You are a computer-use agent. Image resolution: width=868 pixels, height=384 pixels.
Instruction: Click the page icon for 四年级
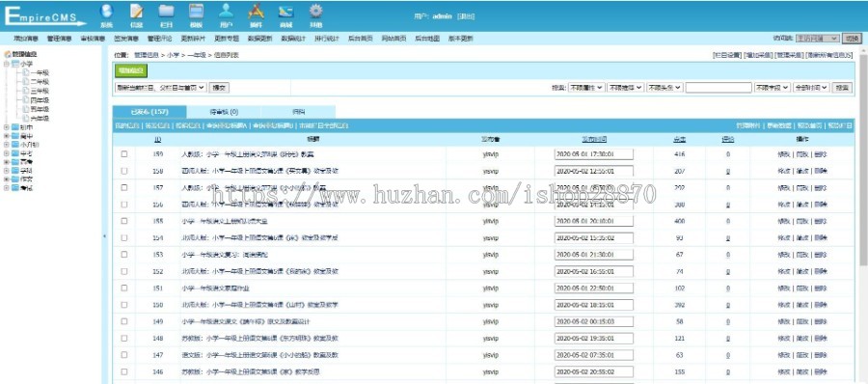pos(26,100)
